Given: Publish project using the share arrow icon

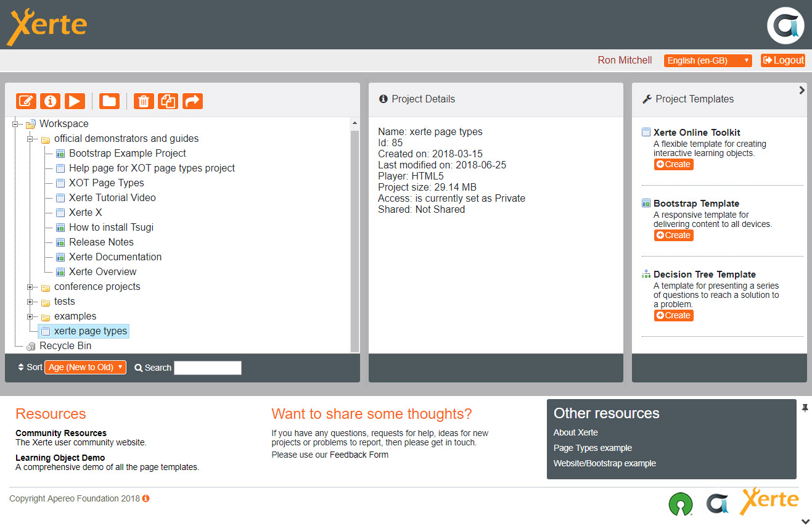Looking at the screenshot, I should [x=192, y=101].
